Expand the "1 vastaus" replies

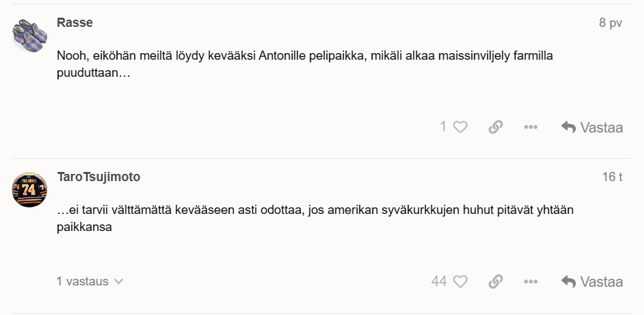point(83,282)
